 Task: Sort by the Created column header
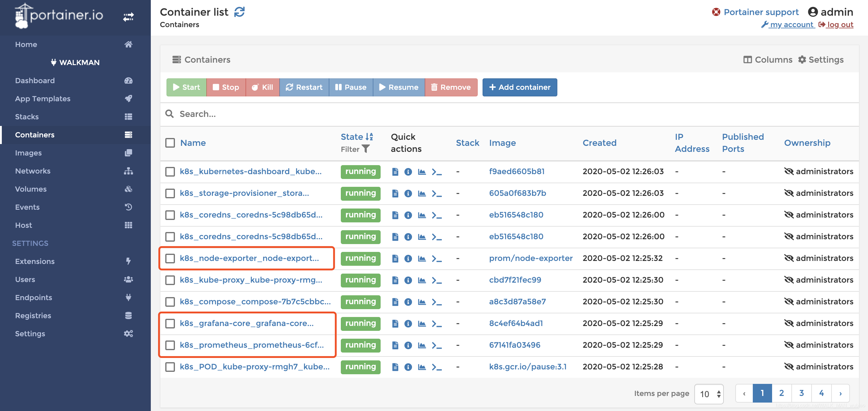600,143
